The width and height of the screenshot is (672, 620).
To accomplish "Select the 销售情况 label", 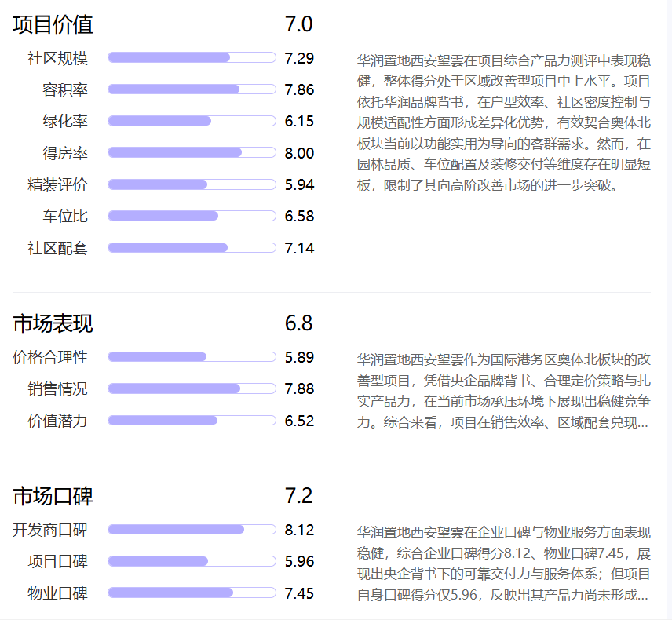I will coord(58,389).
